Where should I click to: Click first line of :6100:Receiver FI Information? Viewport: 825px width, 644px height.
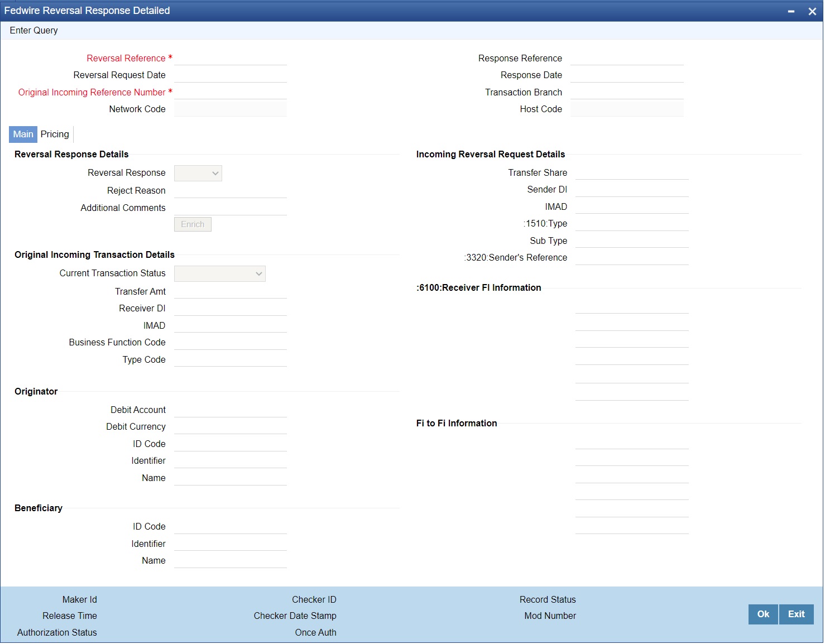pos(632,307)
